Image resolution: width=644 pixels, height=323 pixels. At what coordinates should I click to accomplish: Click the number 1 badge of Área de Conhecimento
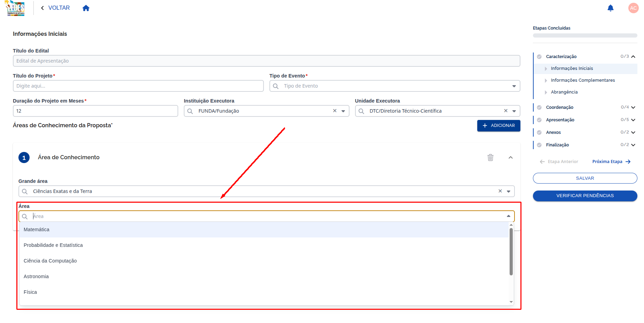(24, 158)
